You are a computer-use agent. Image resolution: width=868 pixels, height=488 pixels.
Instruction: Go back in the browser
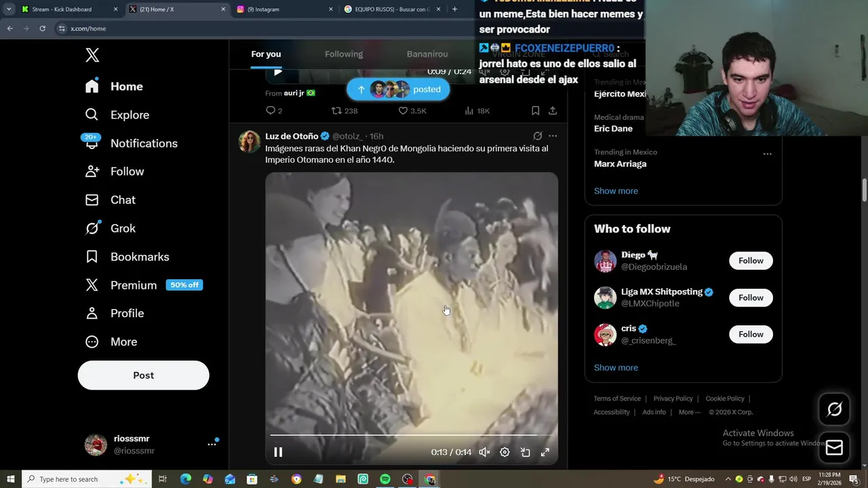(9, 28)
